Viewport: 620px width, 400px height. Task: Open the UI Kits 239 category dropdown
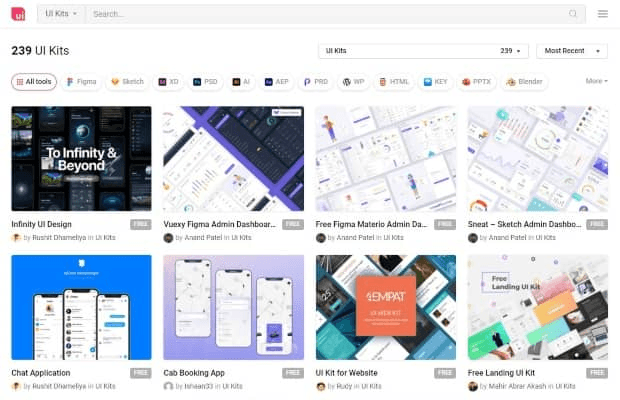[x=423, y=51]
